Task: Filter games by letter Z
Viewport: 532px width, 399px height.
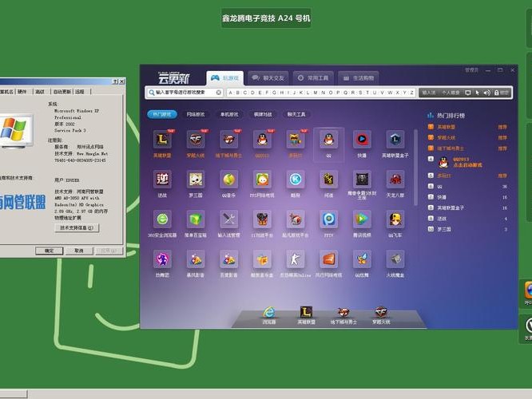Action: (x=412, y=93)
